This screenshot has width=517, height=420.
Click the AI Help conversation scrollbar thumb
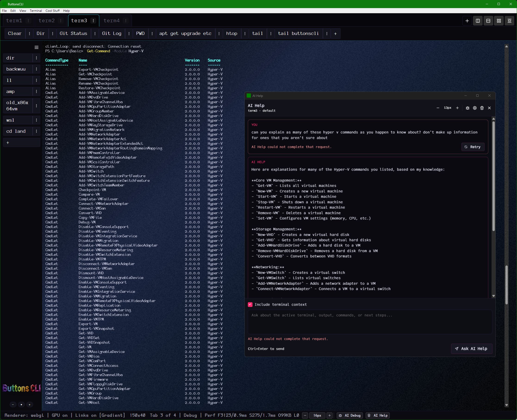pos(494,176)
